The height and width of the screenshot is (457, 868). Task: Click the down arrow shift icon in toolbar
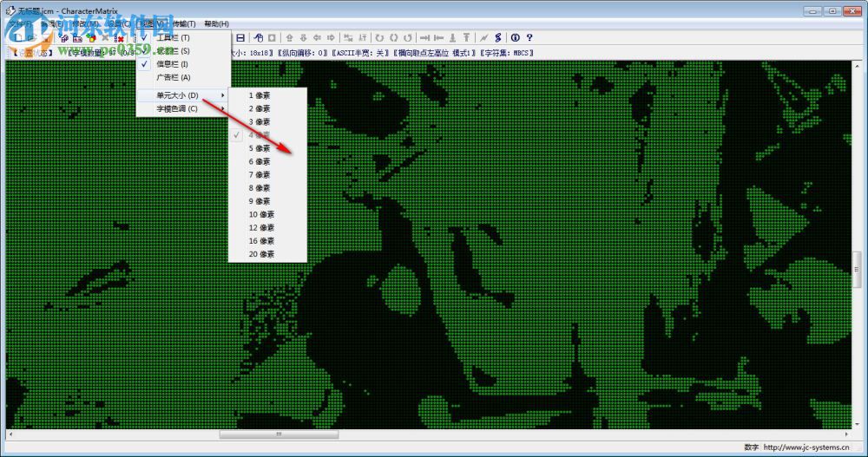coord(304,38)
